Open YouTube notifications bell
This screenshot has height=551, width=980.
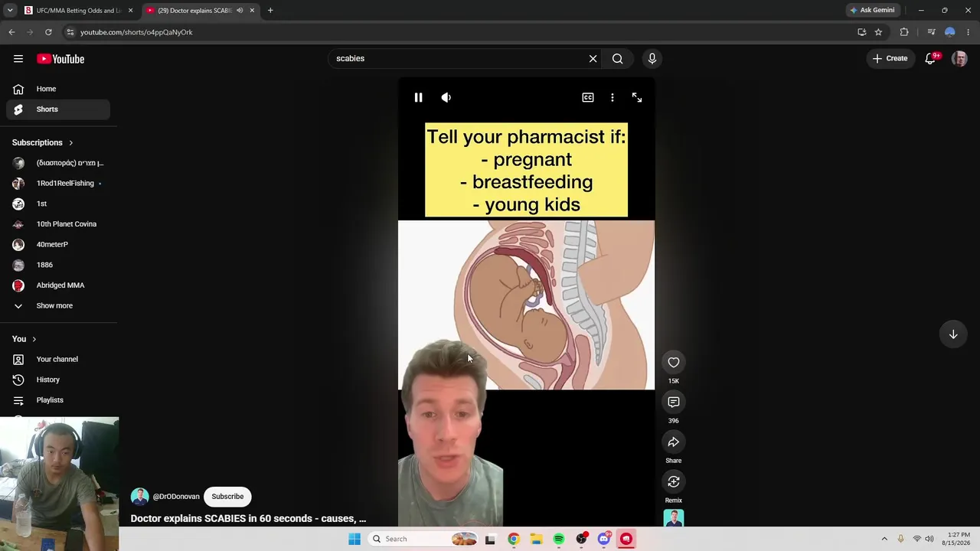[931, 58]
